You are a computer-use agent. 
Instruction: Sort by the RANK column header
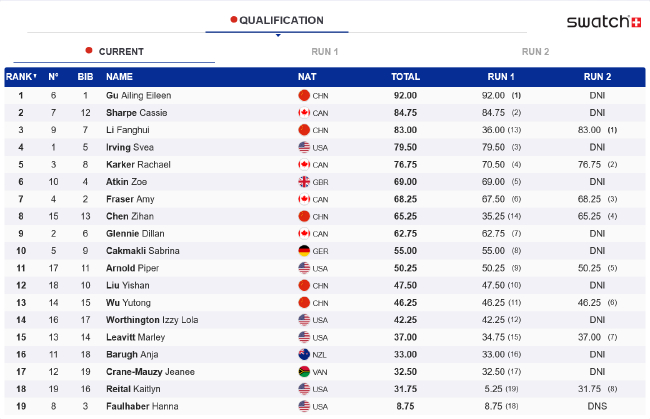tap(21, 76)
